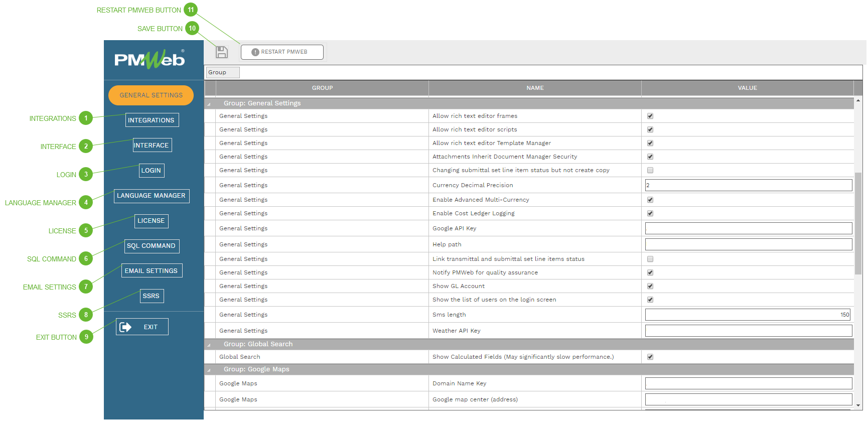The height and width of the screenshot is (421, 868).
Task: Click the vertical scrollbar thumb
Action: [858, 223]
